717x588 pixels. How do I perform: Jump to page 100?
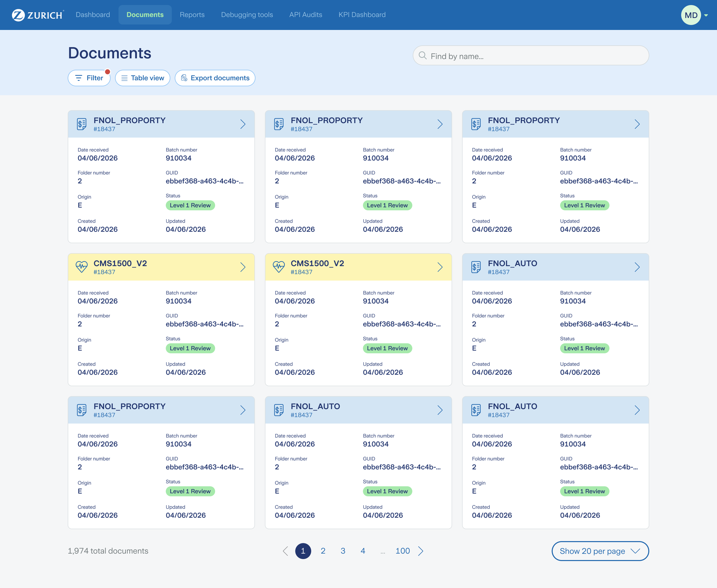[402, 551]
